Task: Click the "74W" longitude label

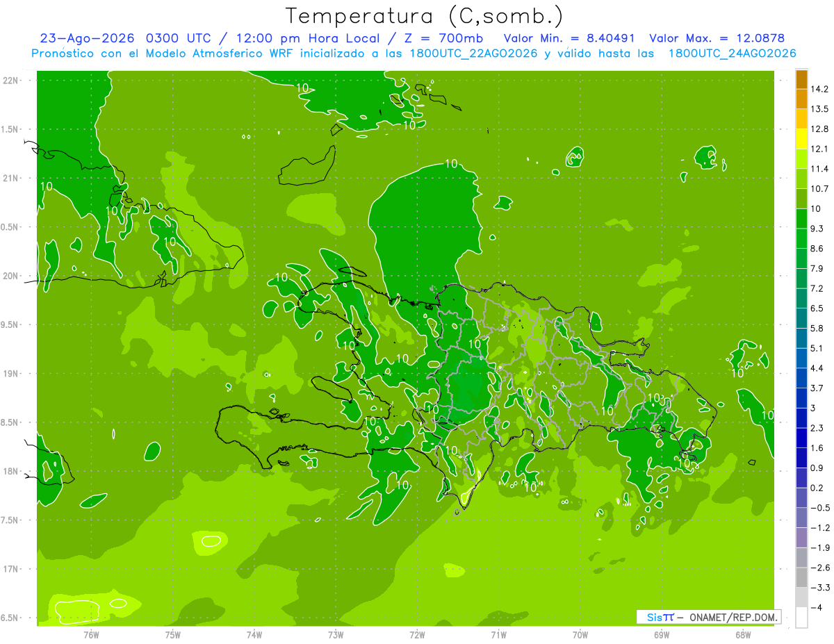Action: (254, 635)
